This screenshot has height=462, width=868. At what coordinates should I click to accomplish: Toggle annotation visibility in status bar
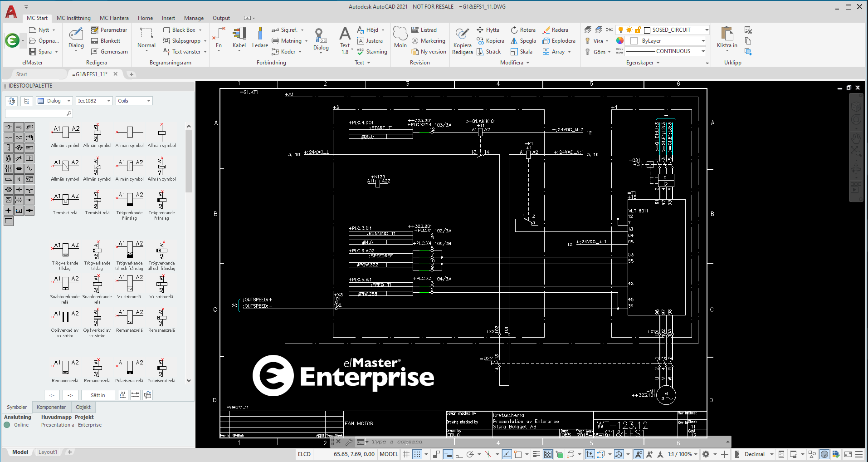(639, 454)
